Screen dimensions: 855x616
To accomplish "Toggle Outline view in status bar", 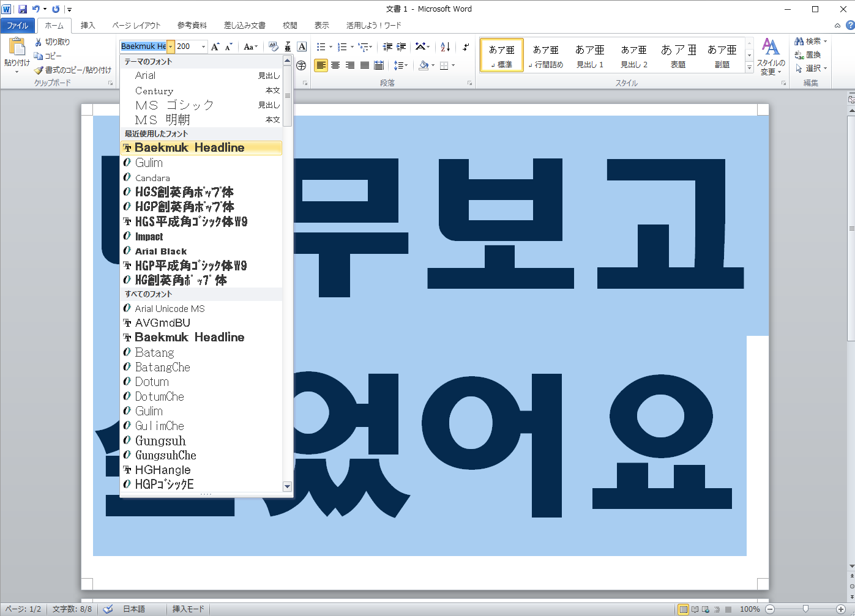I will coord(717,609).
